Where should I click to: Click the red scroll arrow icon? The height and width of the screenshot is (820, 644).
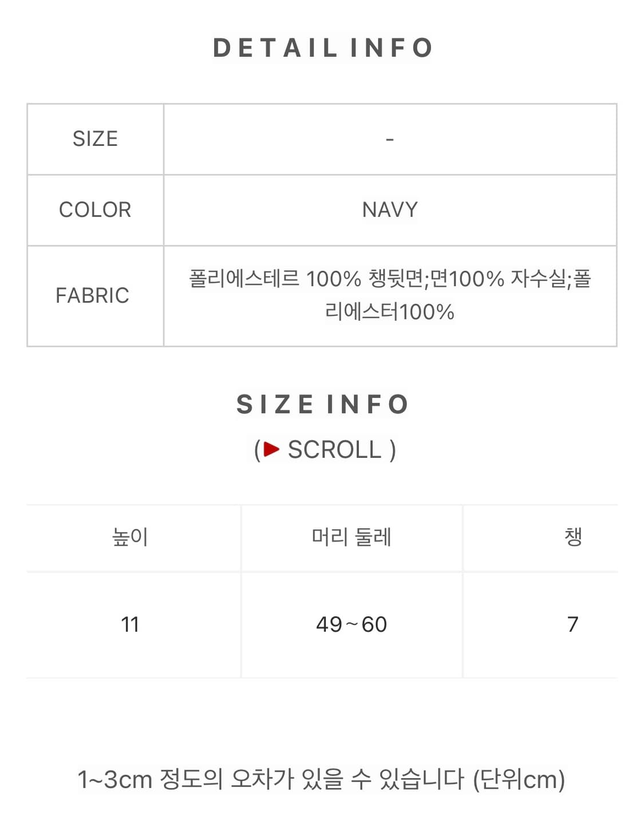click(x=271, y=450)
